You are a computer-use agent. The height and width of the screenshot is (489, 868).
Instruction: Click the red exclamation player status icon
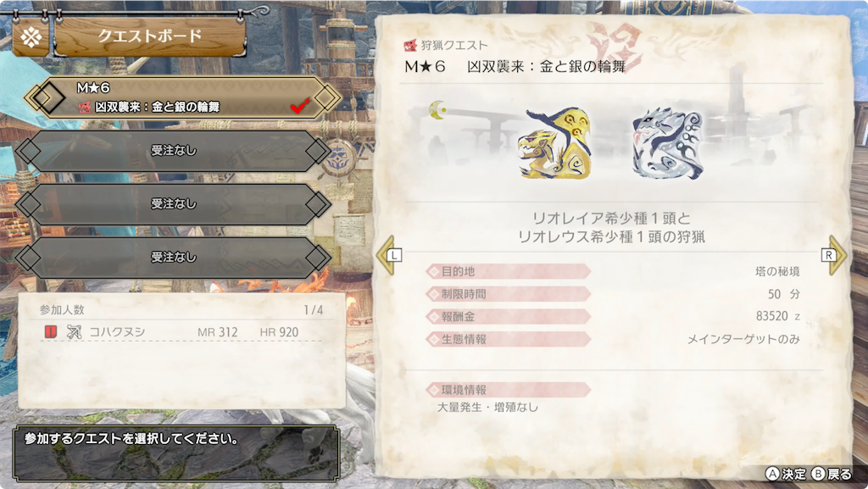click(x=50, y=332)
